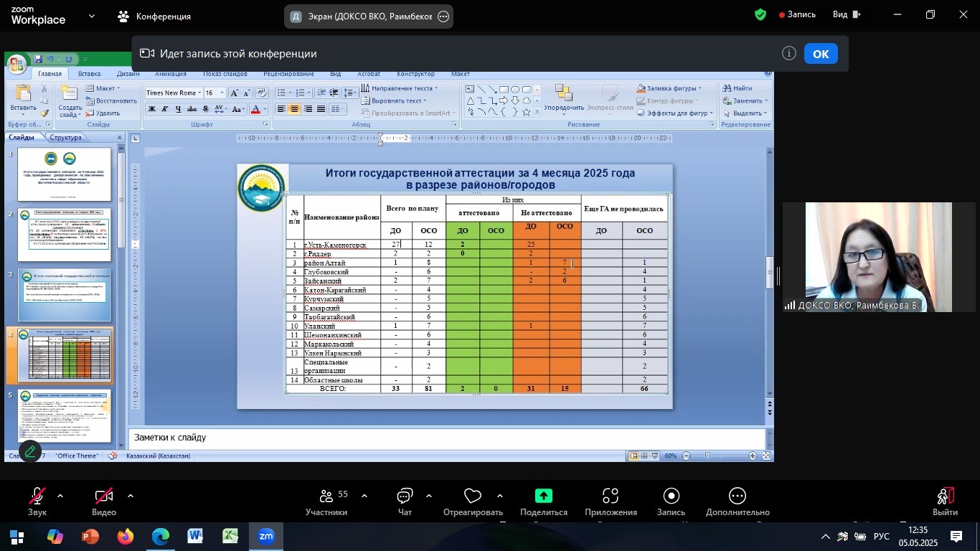This screenshot has height=551, width=980.
Task: Toggle underline formatting Ч button
Action: click(x=179, y=109)
